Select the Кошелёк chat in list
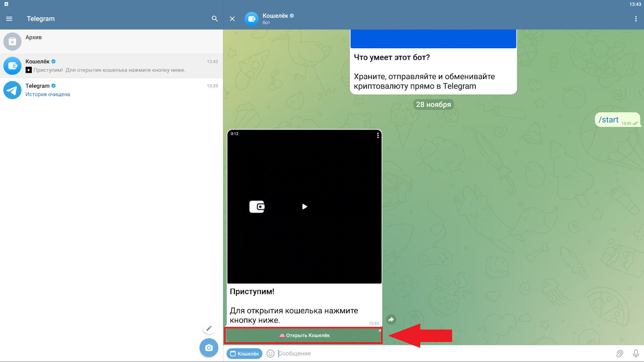Screen dimensions: 644x362 point(111,66)
